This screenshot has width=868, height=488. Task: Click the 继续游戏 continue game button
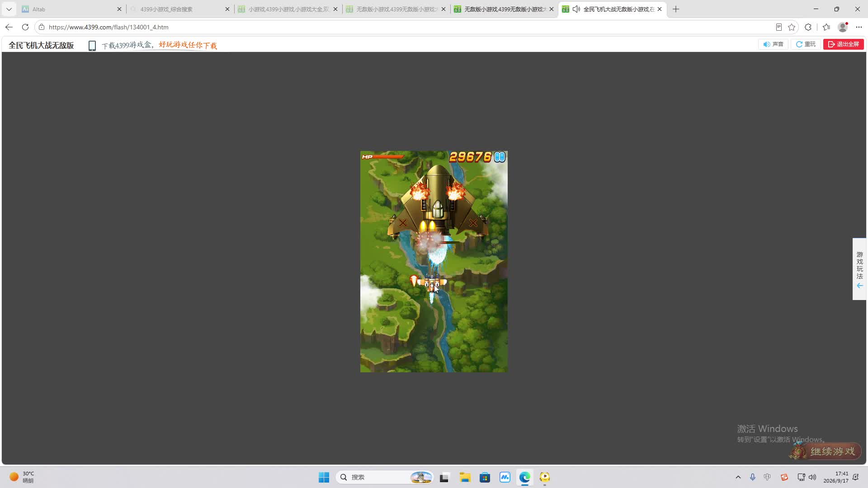click(x=826, y=451)
